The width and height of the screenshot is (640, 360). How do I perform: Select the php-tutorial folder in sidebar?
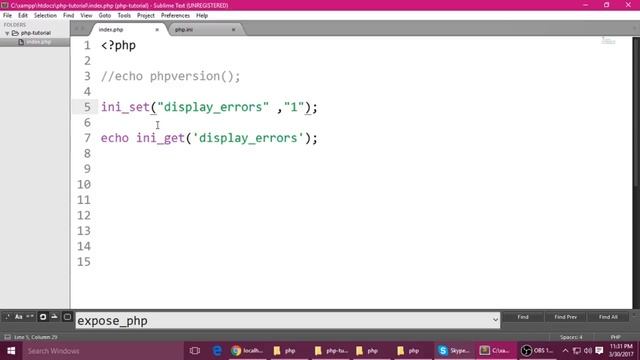point(36,33)
